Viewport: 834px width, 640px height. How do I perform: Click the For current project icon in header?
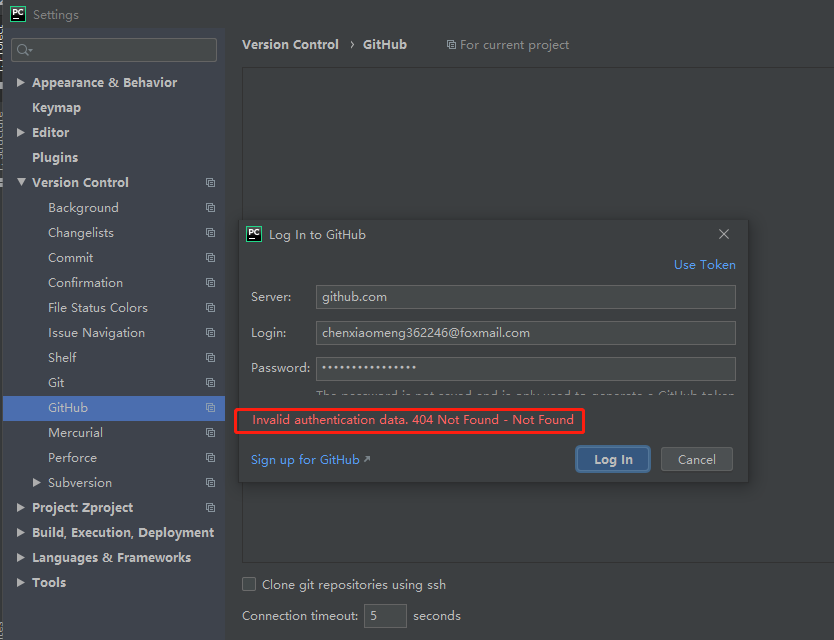click(x=451, y=45)
